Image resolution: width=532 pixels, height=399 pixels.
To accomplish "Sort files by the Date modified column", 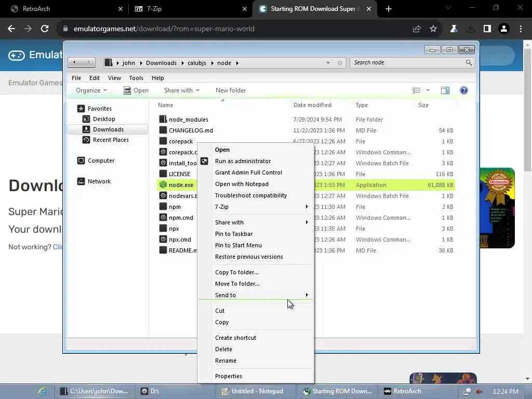I will [x=312, y=105].
